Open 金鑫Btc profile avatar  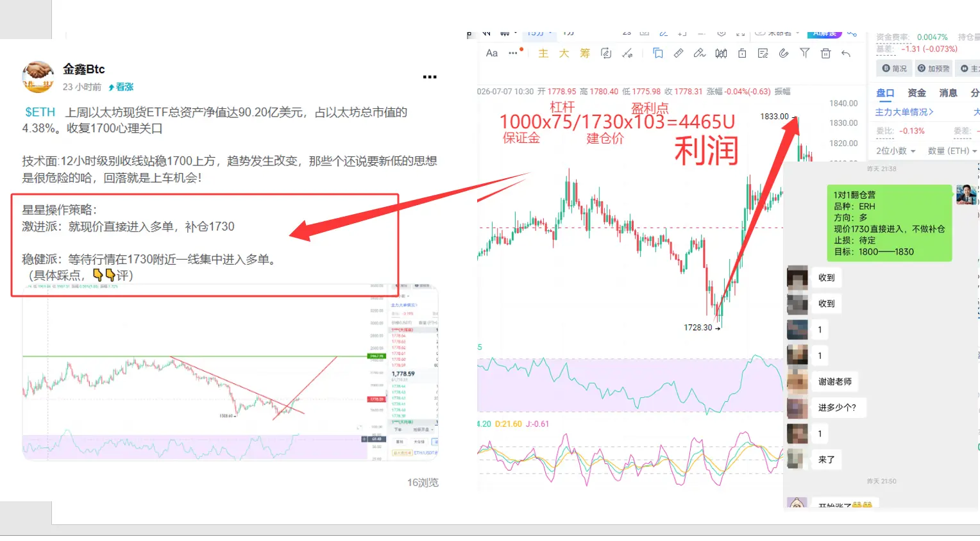[x=38, y=77]
